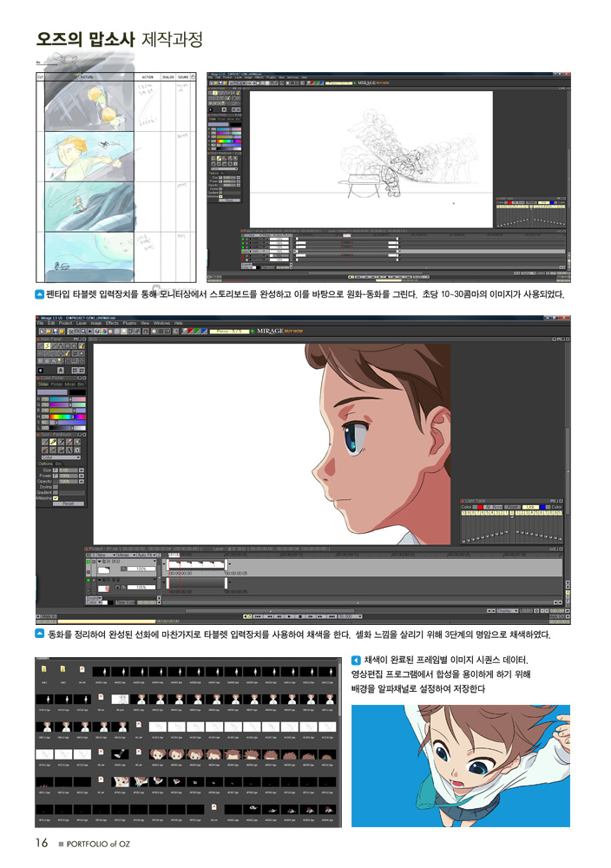Viewport: 611px width, 868px height.
Task: Click the R red channel slider
Action: (x=68, y=399)
